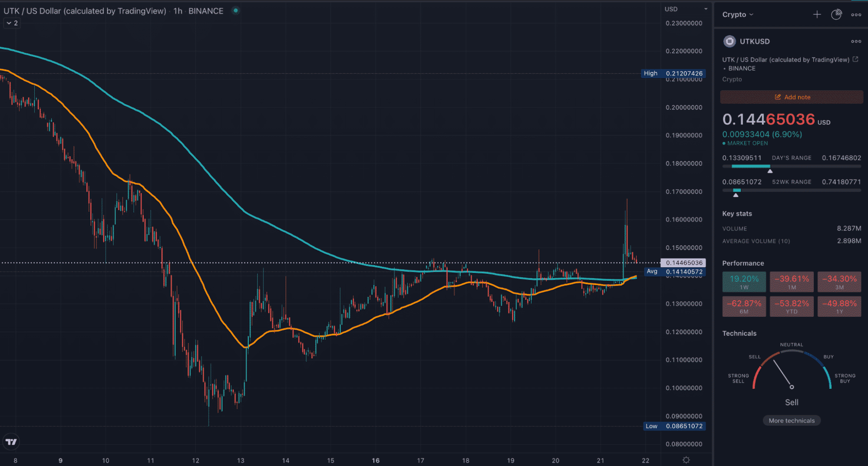Click the green market status dot
Screen dimensions: 868x466
pyautogui.click(x=236, y=10)
